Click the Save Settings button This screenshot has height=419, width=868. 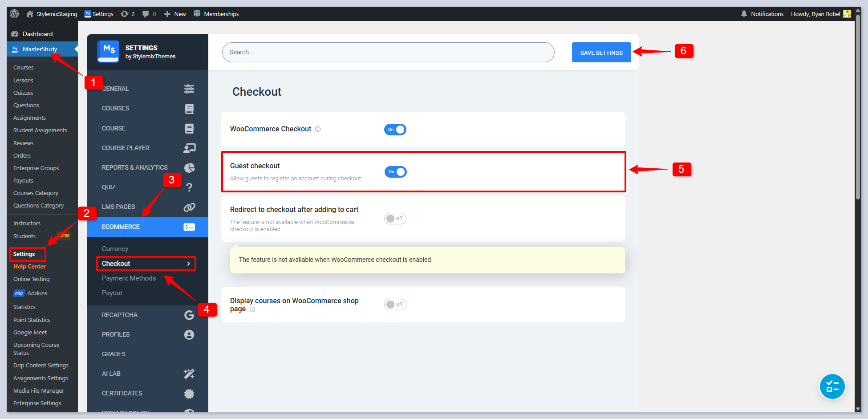pos(601,53)
